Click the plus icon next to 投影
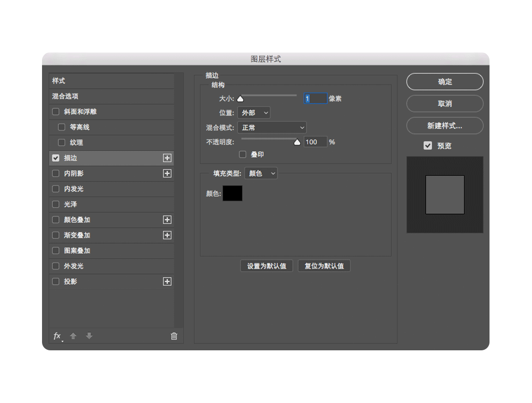The width and height of the screenshot is (532, 403). pos(167,281)
